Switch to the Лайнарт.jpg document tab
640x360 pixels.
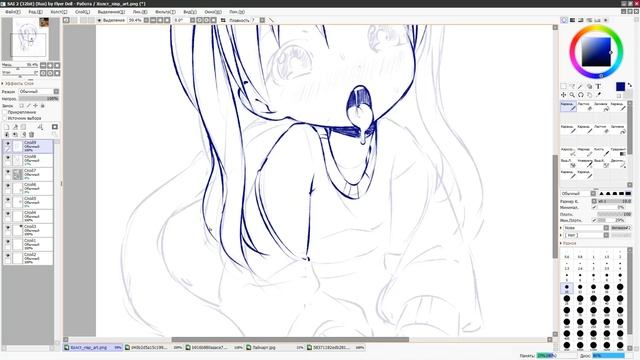[x=275, y=348]
